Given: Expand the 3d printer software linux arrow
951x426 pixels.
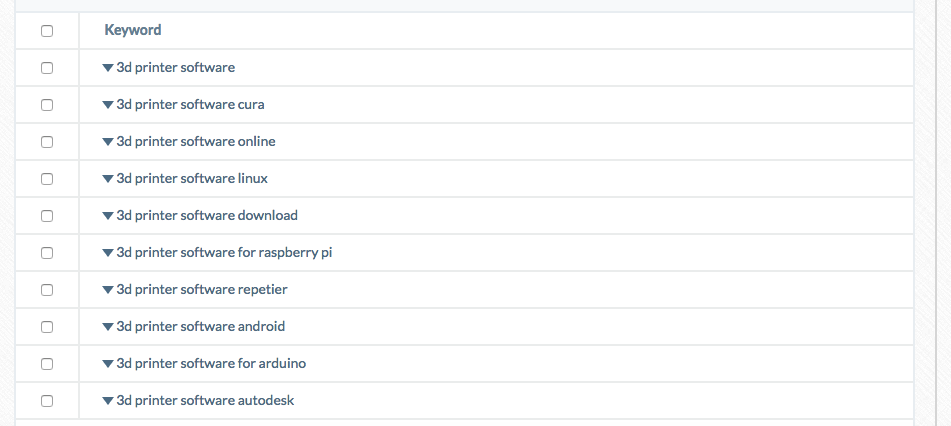Looking at the screenshot, I should [108, 179].
